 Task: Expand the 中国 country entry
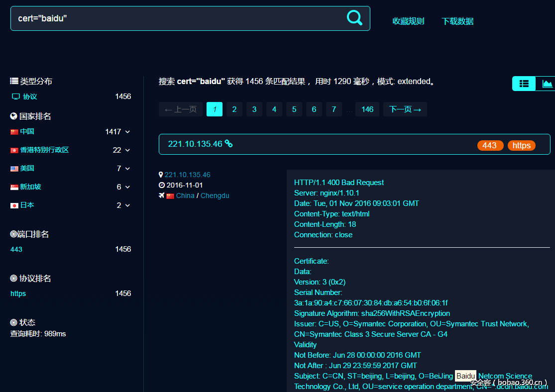(128, 131)
